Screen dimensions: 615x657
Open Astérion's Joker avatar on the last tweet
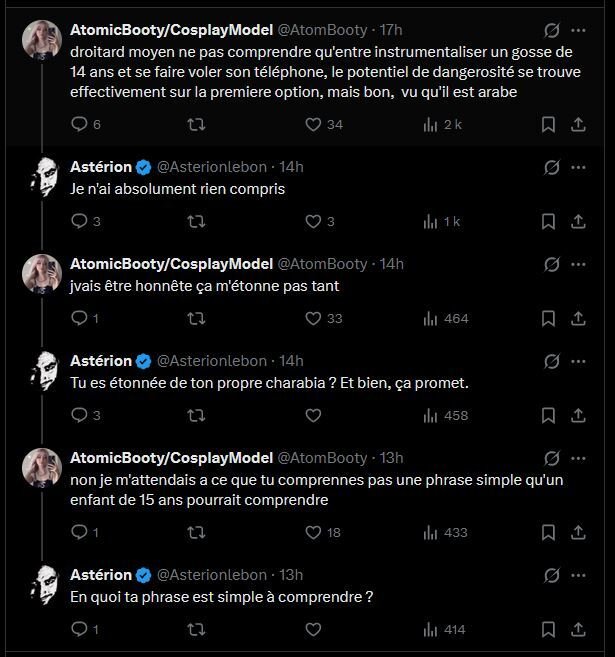44,585
